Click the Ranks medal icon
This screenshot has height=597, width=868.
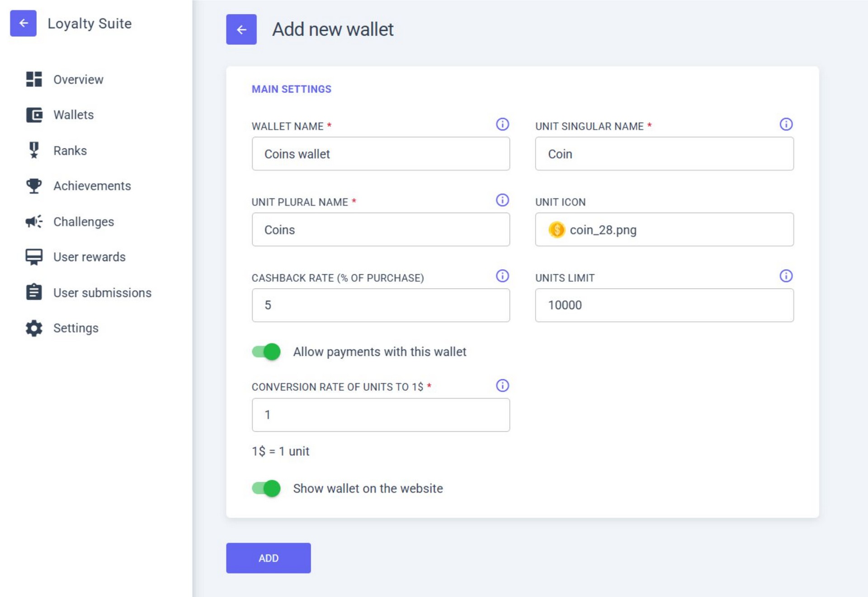point(34,150)
